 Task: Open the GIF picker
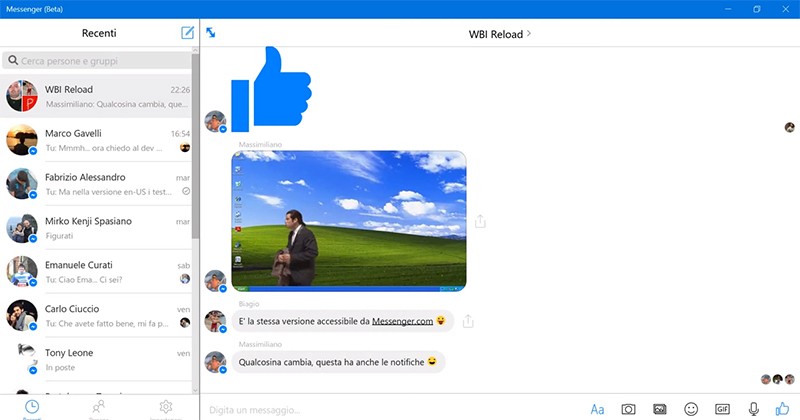(722, 409)
